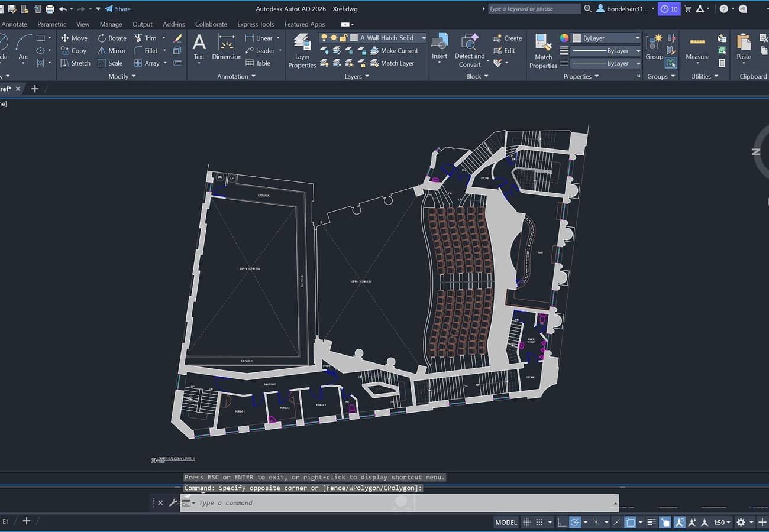Open the A-Wall-Hatch-Solid layer dropdown
This screenshot has height=532, width=769.
point(424,38)
